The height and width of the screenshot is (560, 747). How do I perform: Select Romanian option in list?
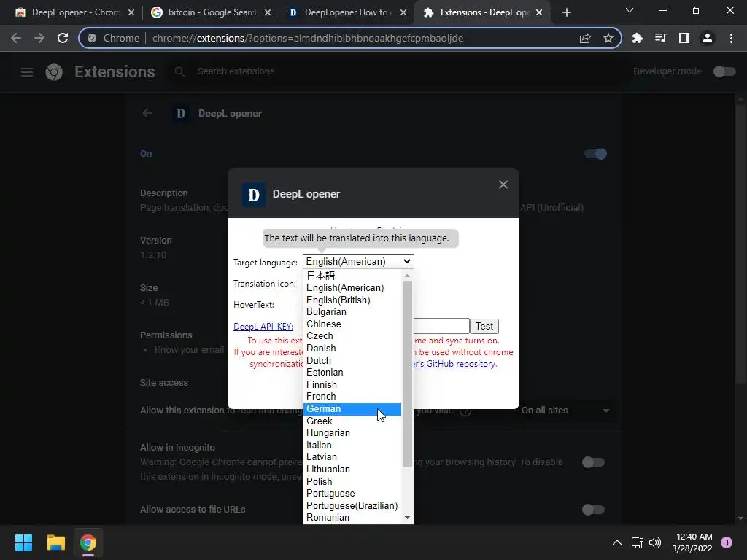(x=352, y=518)
